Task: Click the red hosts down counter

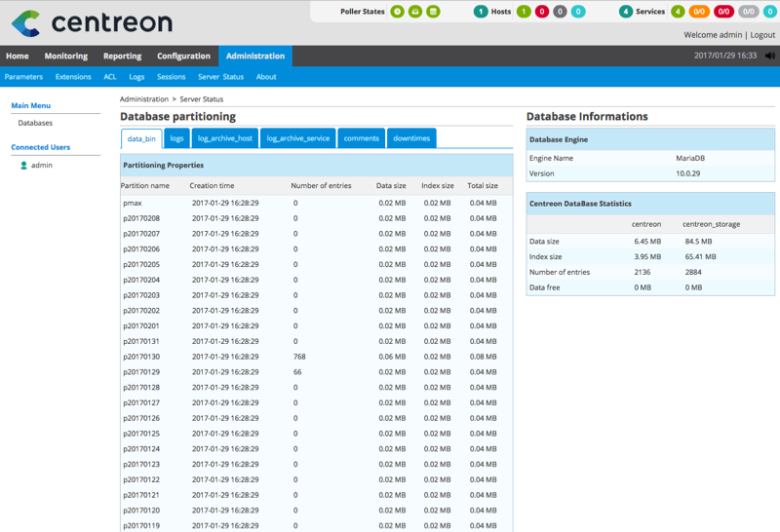Action: [x=542, y=12]
